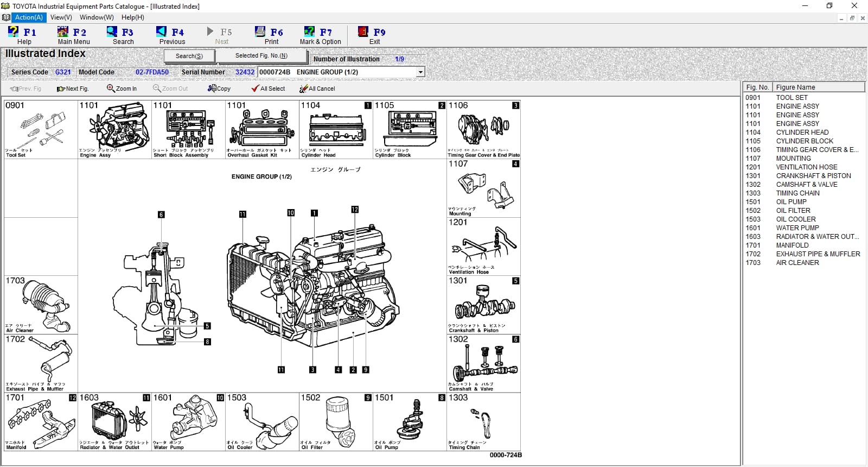This screenshot has height=467, width=868.
Task: Open Window(W) menu
Action: [97, 17]
